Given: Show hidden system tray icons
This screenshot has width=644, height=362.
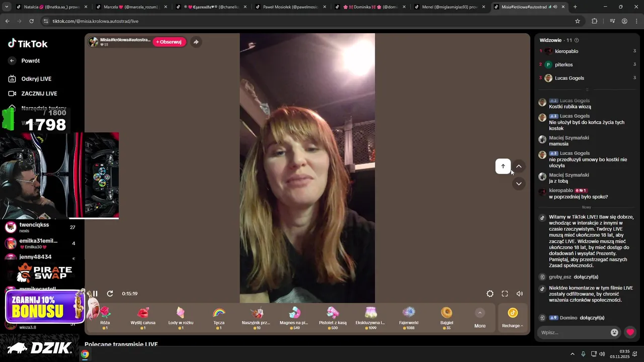Looking at the screenshot, I should click(x=572, y=354).
